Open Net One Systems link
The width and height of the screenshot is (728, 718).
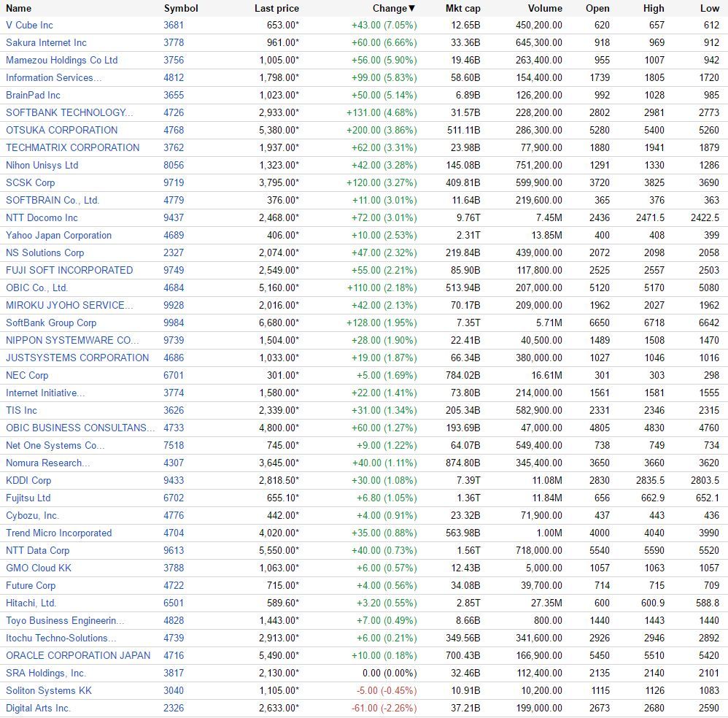pyautogui.click(x=55, y=445)
